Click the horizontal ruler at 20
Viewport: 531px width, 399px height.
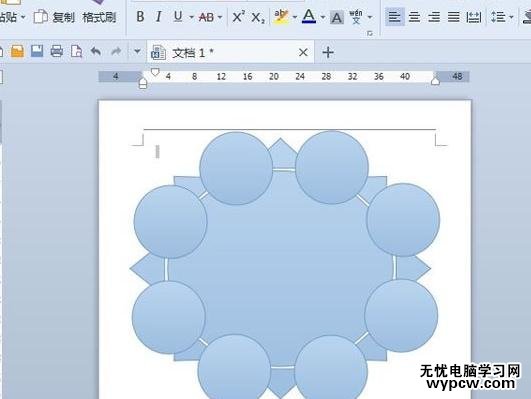[x=274, y=77]
